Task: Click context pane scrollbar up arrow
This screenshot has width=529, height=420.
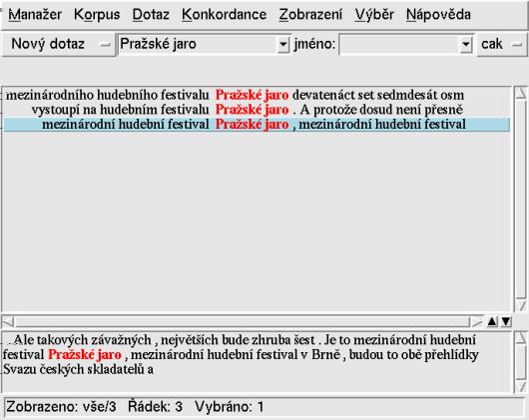Action: click(x=521, y=338)
